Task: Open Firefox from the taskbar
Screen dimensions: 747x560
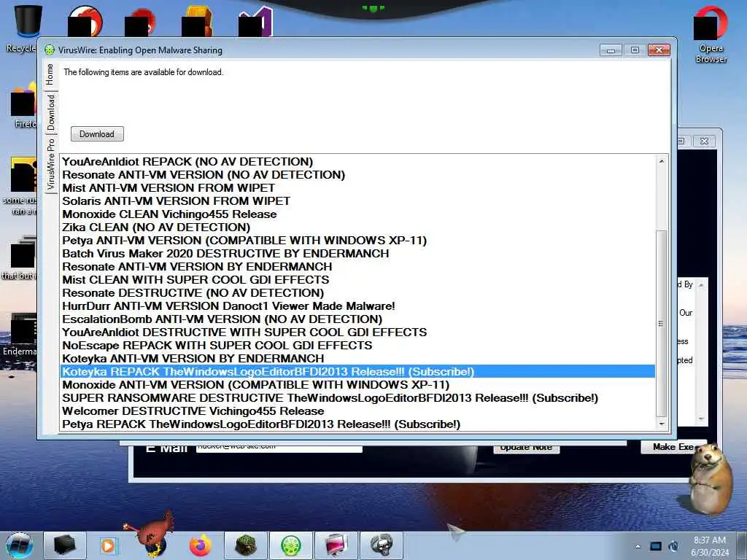Action: tap(200, 545)
